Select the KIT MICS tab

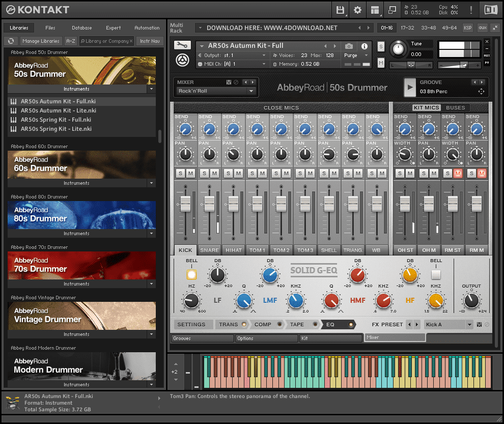point(426,107)
